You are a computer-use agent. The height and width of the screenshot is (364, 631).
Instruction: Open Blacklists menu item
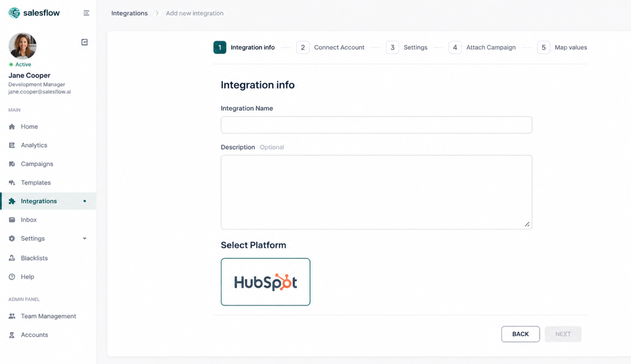coord(48,258)
